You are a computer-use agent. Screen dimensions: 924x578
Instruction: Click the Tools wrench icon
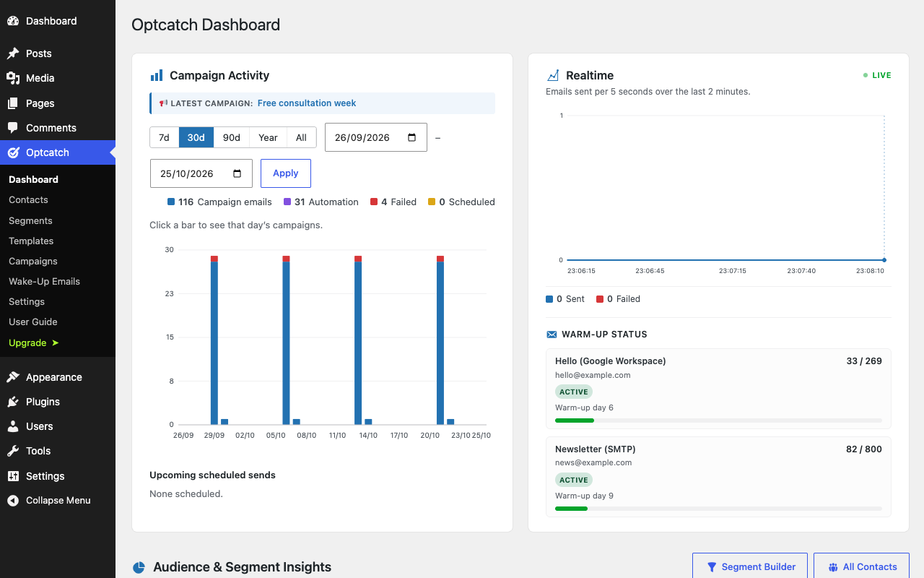coord(13,451)
